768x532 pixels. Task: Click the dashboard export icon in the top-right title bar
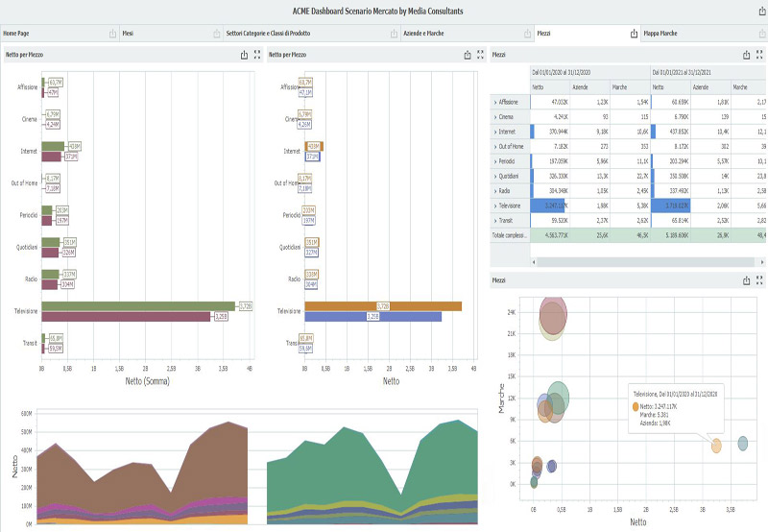(759, 12)
